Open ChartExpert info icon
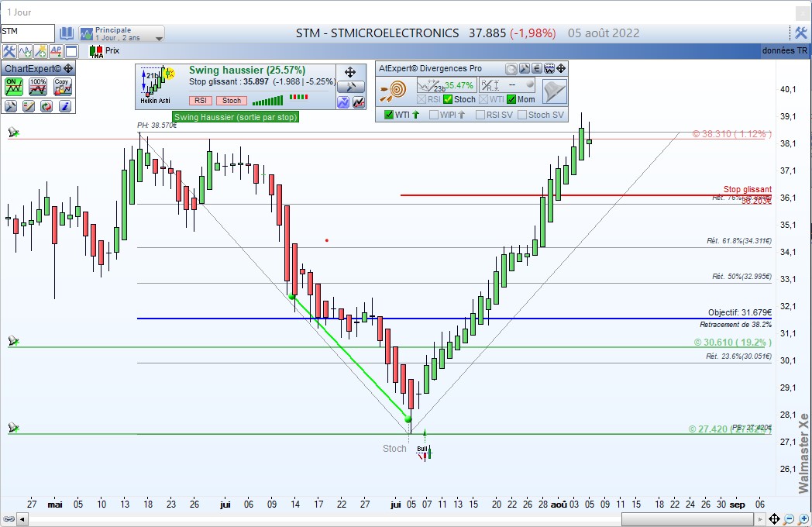Image resolution: width=812 pixels, height=527 pixels. (65, 106)
